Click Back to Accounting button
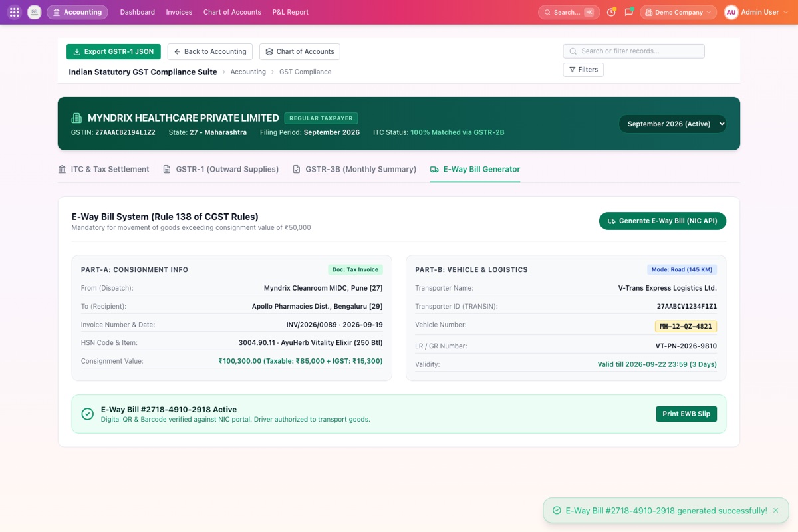Screen dimensions: 798x532 [x=210, y=51]
